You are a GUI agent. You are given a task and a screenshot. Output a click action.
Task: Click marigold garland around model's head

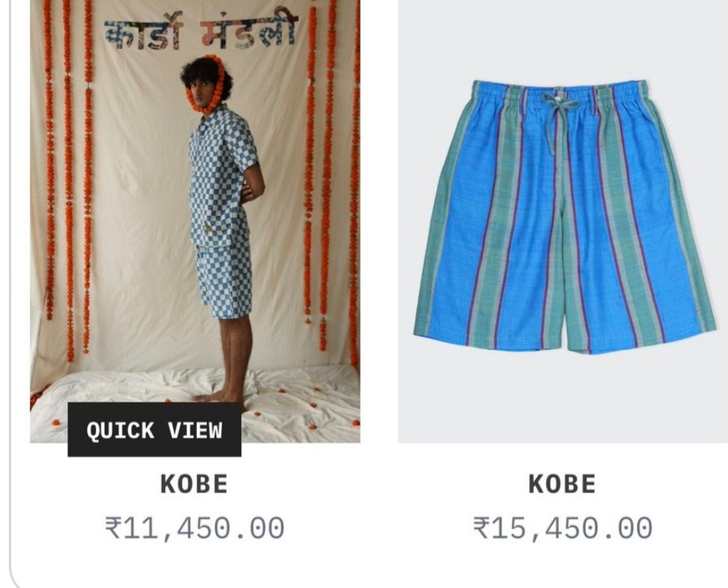click(209, 84)
